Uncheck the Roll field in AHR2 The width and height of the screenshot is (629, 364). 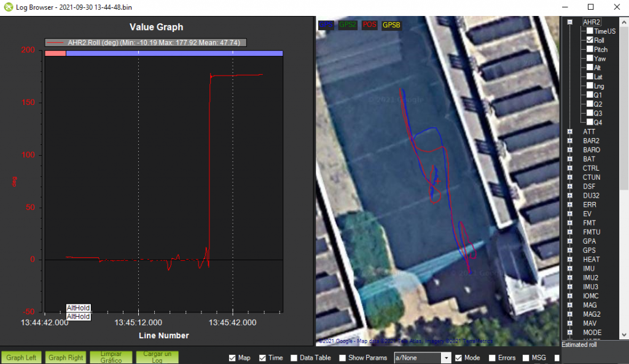click(x=590, y=40)
